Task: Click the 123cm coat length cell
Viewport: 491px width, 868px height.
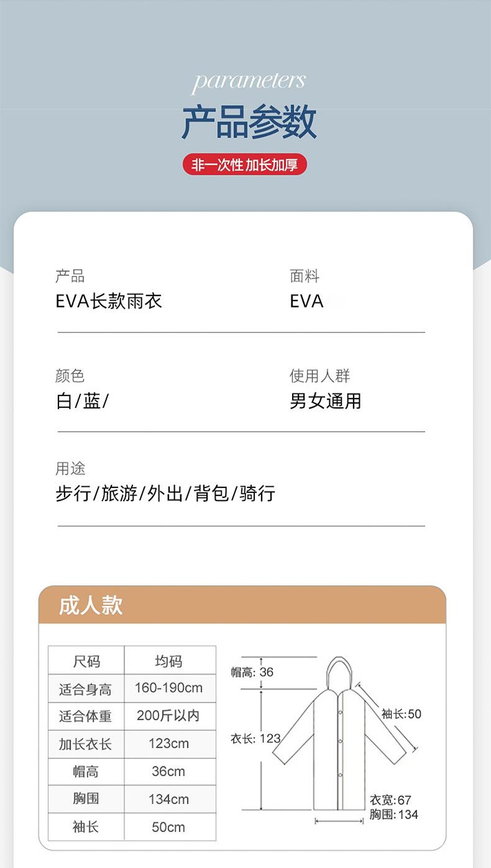Action: [x=168, y=743]
